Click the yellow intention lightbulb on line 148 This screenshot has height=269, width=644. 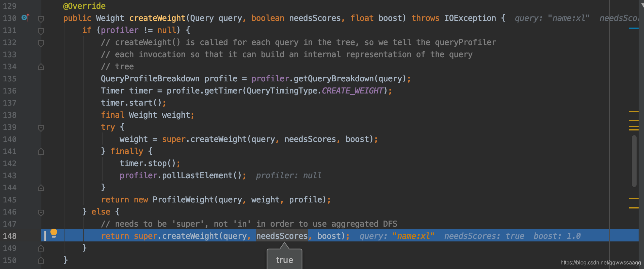(54, 233)
